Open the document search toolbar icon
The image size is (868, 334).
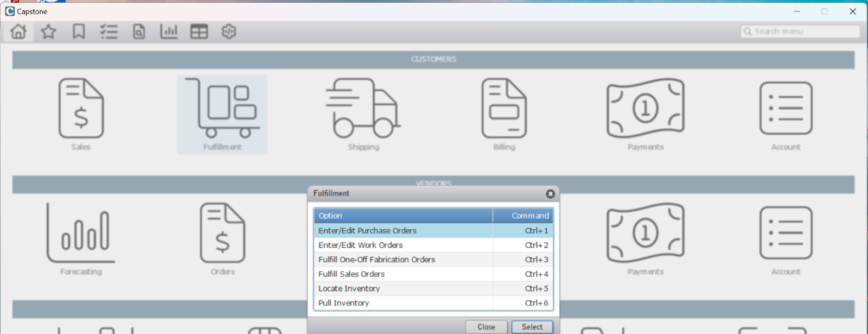[139, 31]
